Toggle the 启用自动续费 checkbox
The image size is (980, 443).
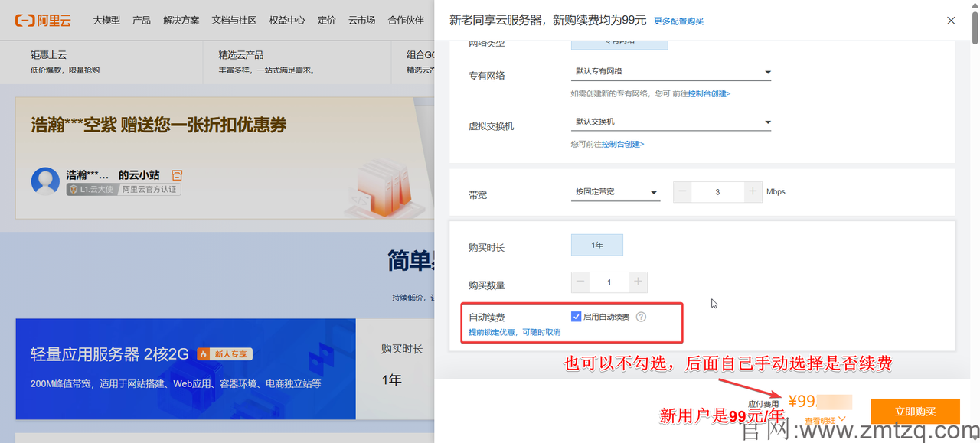click(x=577, y=317)
